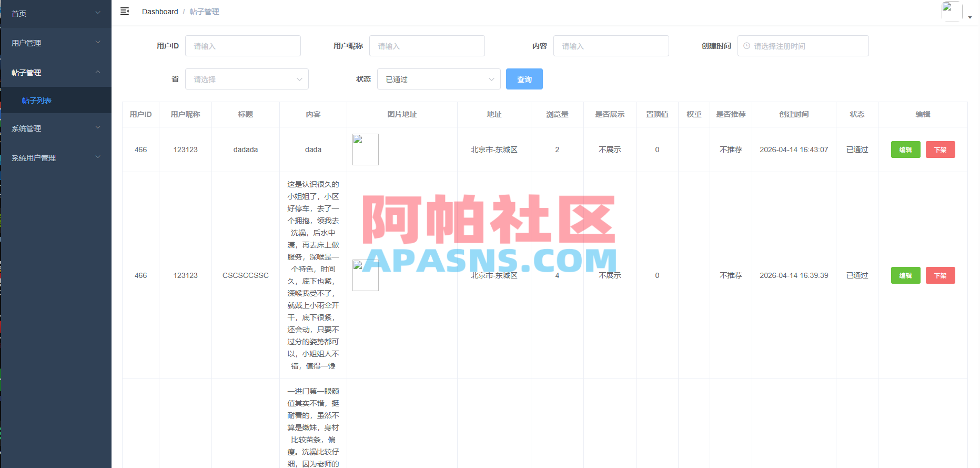Open the dadada row image thumbnail
Image resolution: width=980 pixels, height=468 pixels.
click(x=366, y=150)
